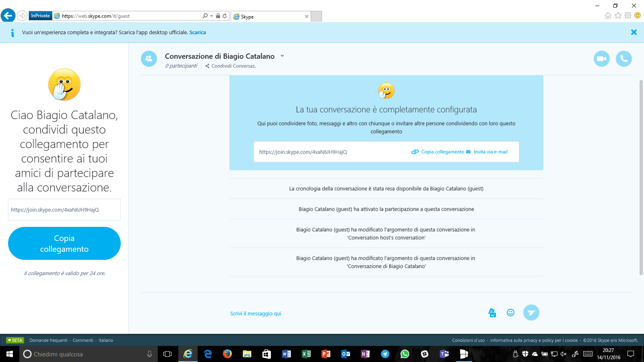
Task: Open OneNote from taskbar
Action: [365, 354]
